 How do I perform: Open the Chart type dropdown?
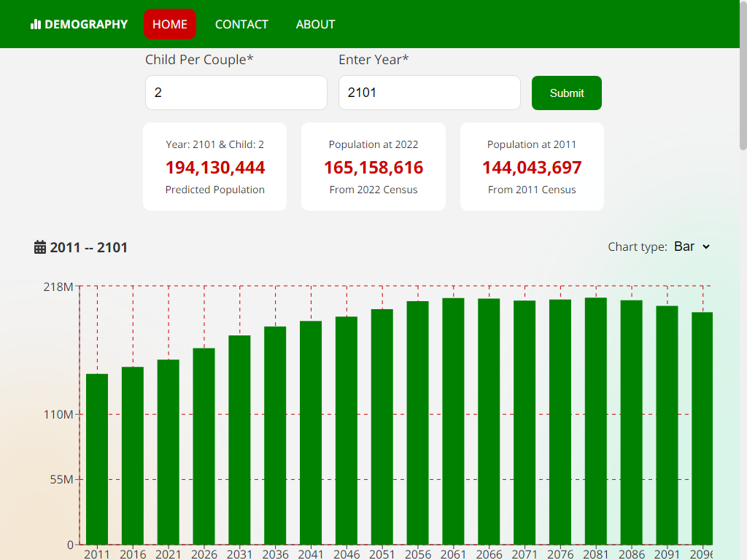point(692,246)
